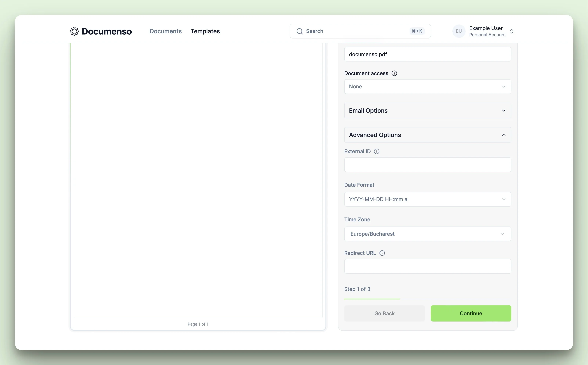The height and width of the screenshot is (365, 588).
Task: Click the External ID input field
Action: pos(428,164)
